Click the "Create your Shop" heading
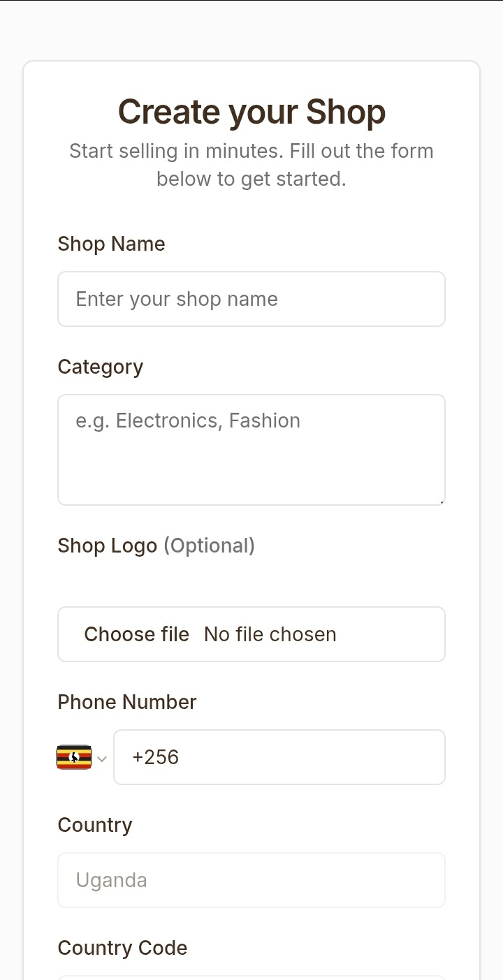Image resolution: width=503 pixels, height=980 pixels. [x=251, y=112]
